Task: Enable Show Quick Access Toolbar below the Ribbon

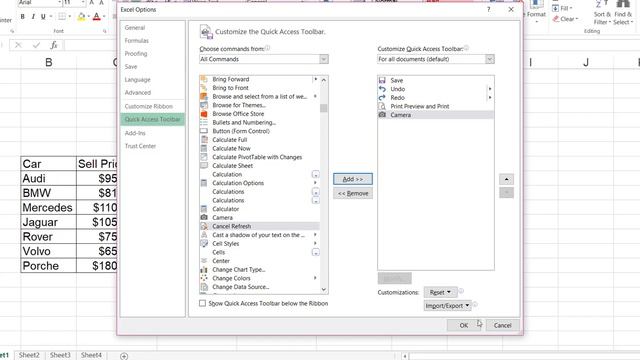Action: coord(202,303)
